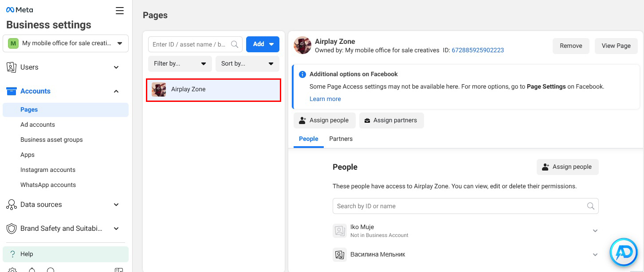Click the page ID 672885925902223 link
Viewport: 644px width, 272px height.
(x=478, y=51)
